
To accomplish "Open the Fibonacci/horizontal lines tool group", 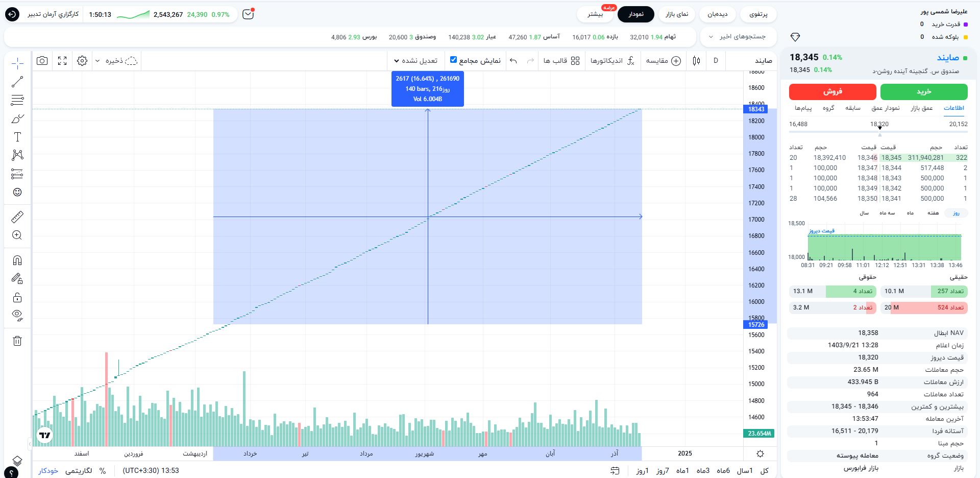I will 17,100.
